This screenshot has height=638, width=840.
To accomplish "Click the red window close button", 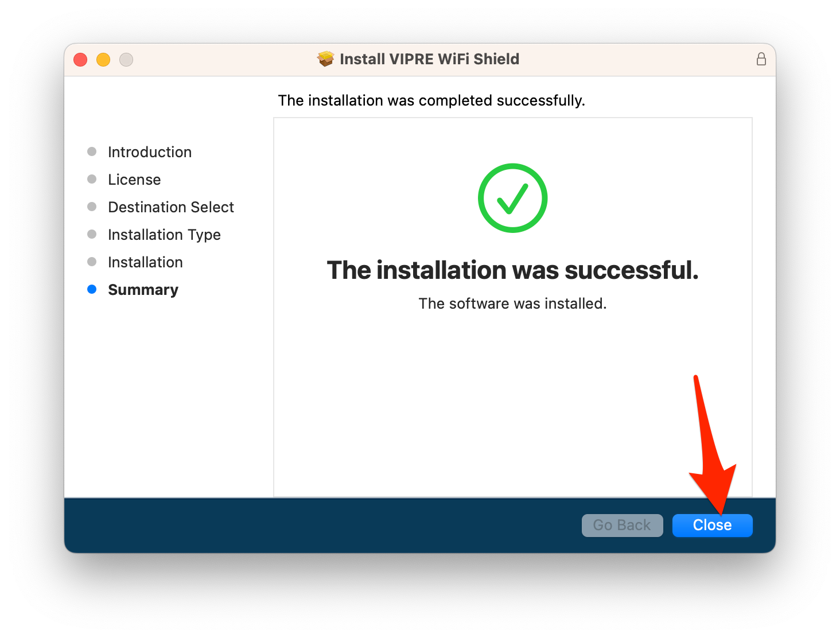I will 80,60.
